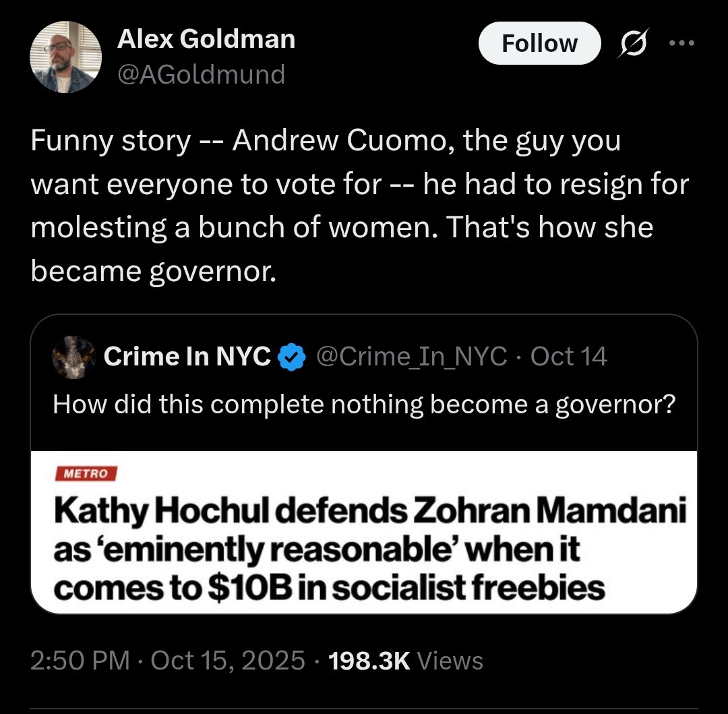Click Crime In NYC's small avatar
Screen dimensions: 728x714
coord(73,357)
